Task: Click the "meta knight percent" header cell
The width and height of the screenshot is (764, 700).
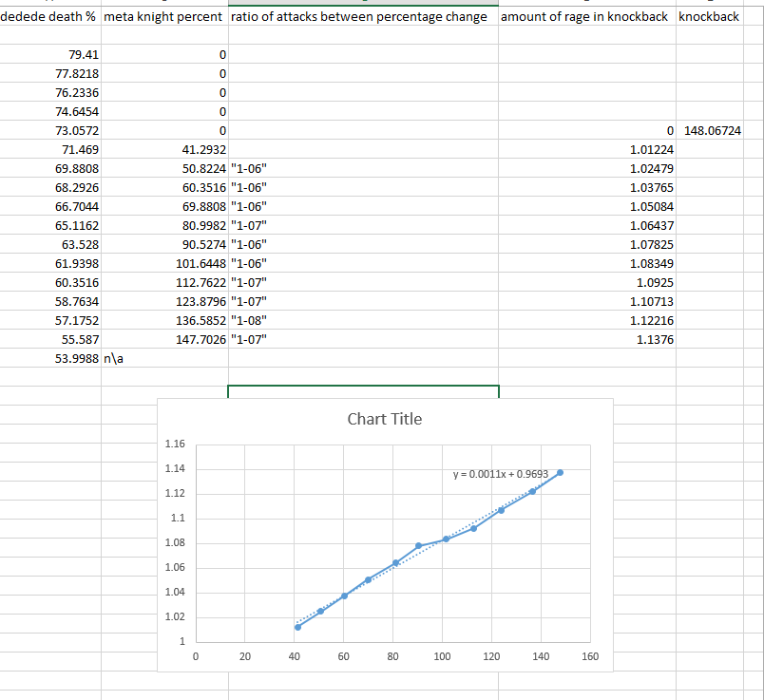Action: [163, 16]
